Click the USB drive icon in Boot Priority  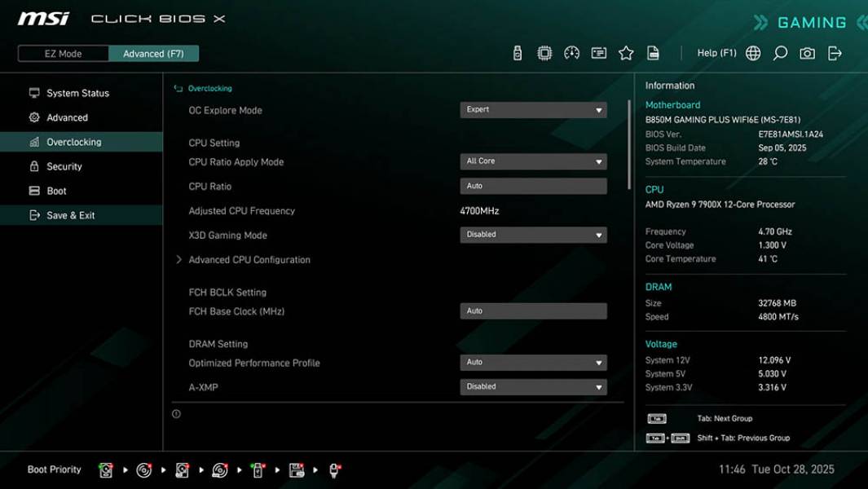(257, 469)
